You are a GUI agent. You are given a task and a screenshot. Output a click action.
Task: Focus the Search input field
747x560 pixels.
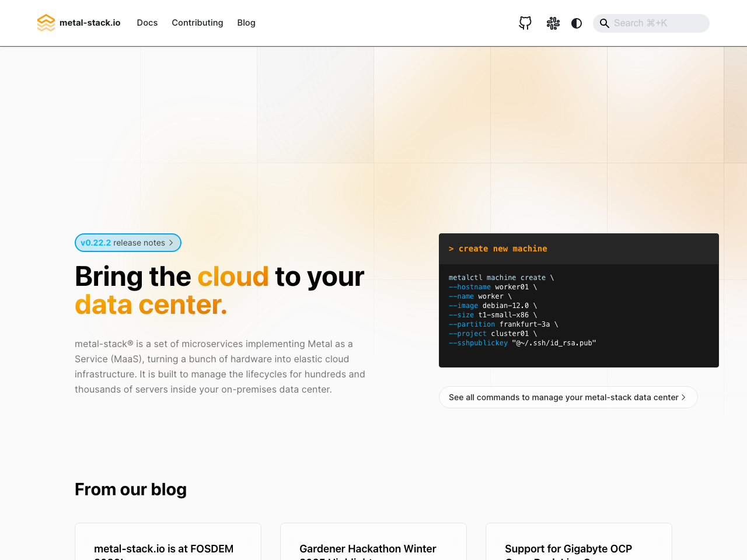point(657,23)
